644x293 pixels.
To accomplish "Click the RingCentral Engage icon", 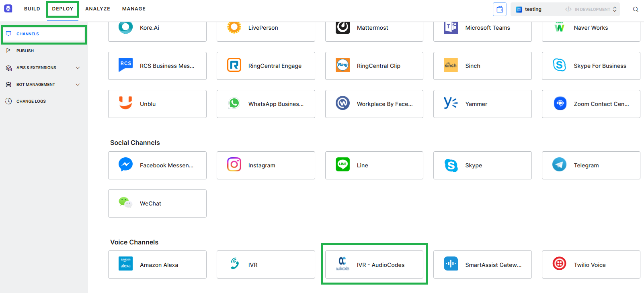I will (x=234, y=65).
